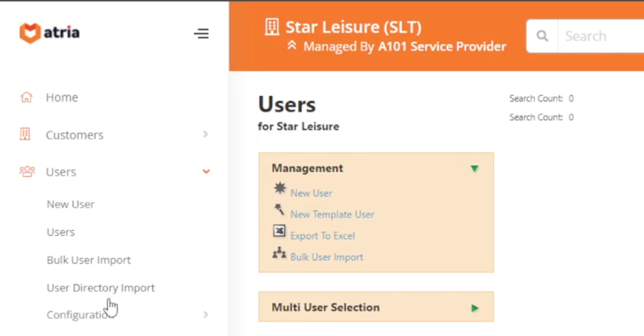Image resolution: width=644 pixels, height=336 pixels.
Task: Click the New User management link
Action: (x=311, y=193)
